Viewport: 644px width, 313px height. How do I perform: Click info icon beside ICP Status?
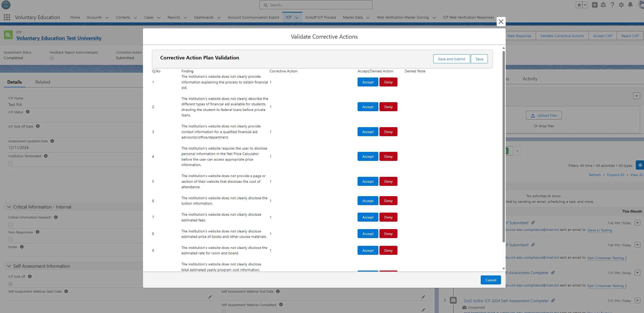pos(28,112)
